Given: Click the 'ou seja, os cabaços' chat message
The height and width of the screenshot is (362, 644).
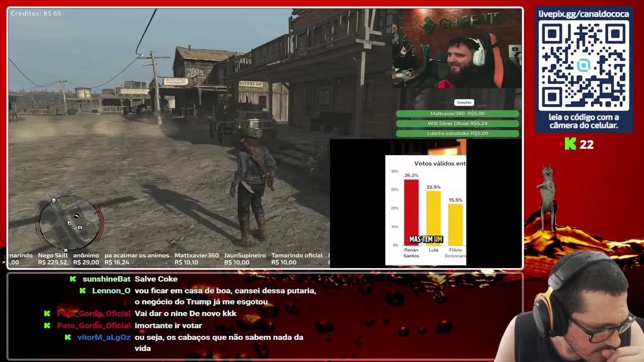Looking at the screenshot, I should (x=219, y=343).
